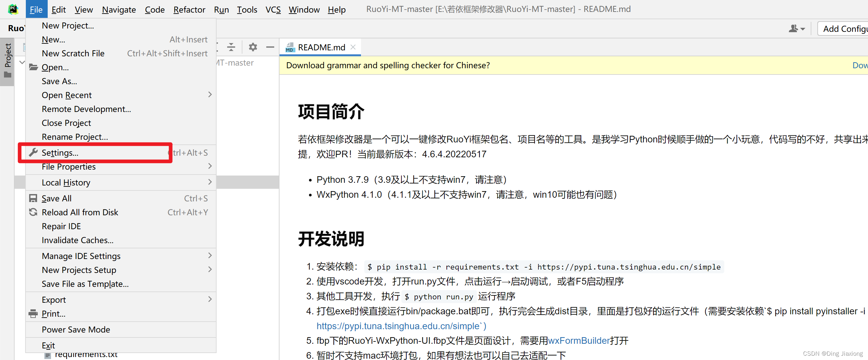
Task: Open the user account dropdown icon
Action: pos(796,29)
